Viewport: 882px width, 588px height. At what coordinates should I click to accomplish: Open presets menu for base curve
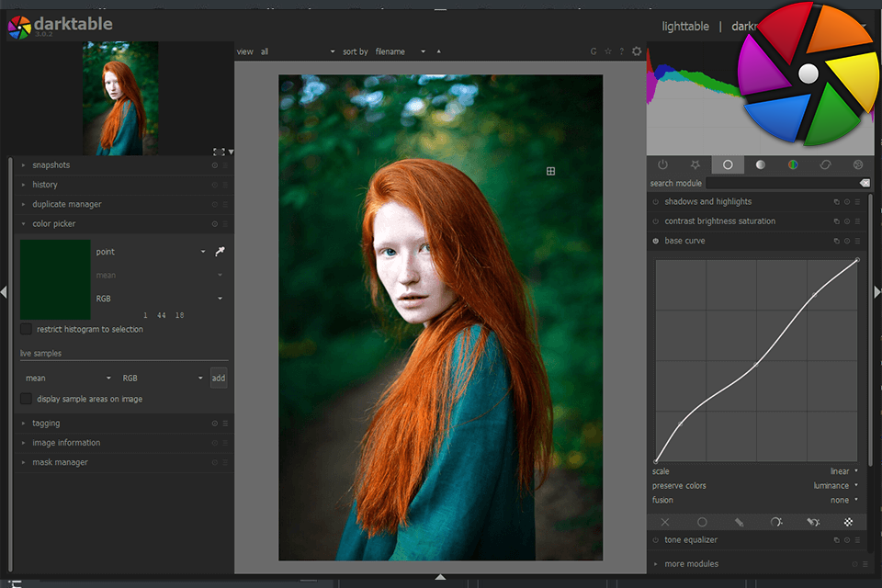pos(857,241)
